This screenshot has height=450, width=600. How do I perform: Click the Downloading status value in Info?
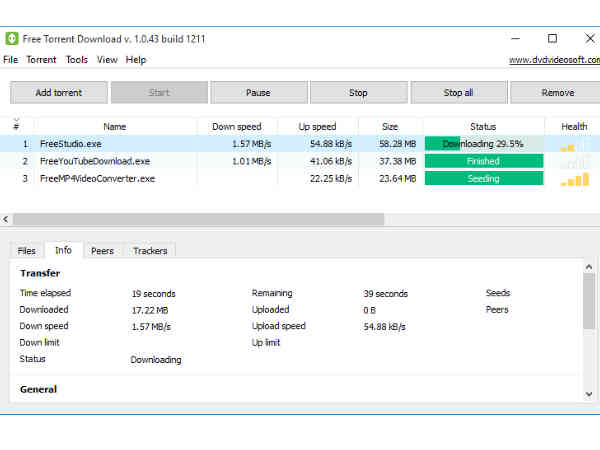[156, 360]
